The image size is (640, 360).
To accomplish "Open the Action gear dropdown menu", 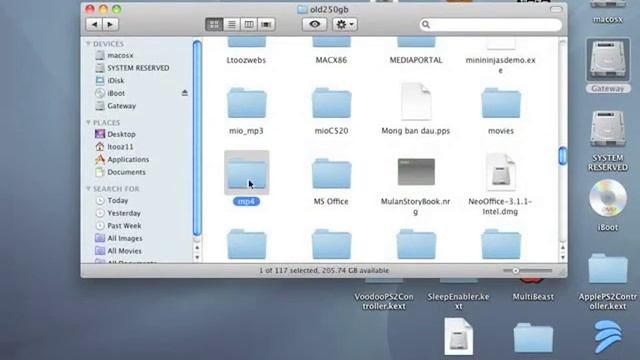I will [x=345, y=24].
